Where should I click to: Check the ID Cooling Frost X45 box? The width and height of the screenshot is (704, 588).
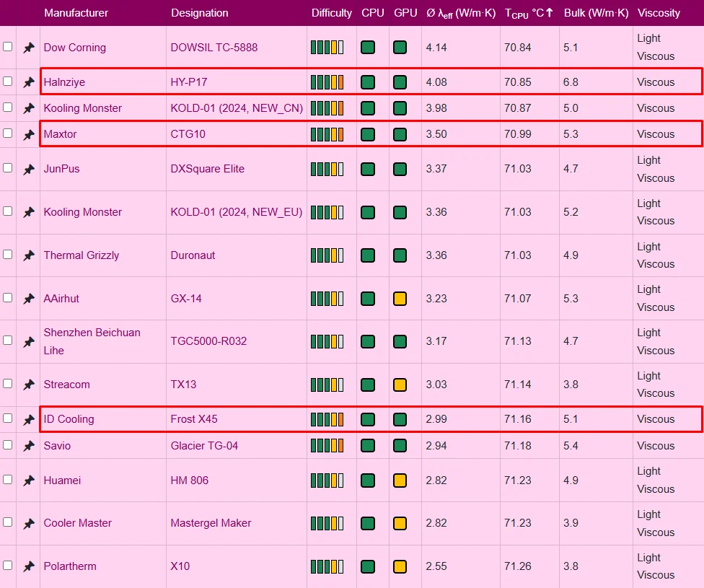tap(8, 418)
